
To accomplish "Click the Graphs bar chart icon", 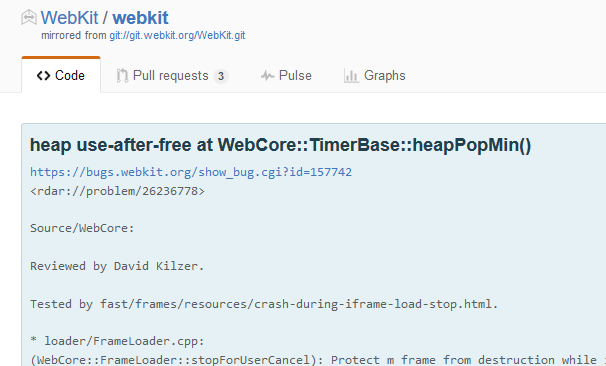I will coord(351,76).
